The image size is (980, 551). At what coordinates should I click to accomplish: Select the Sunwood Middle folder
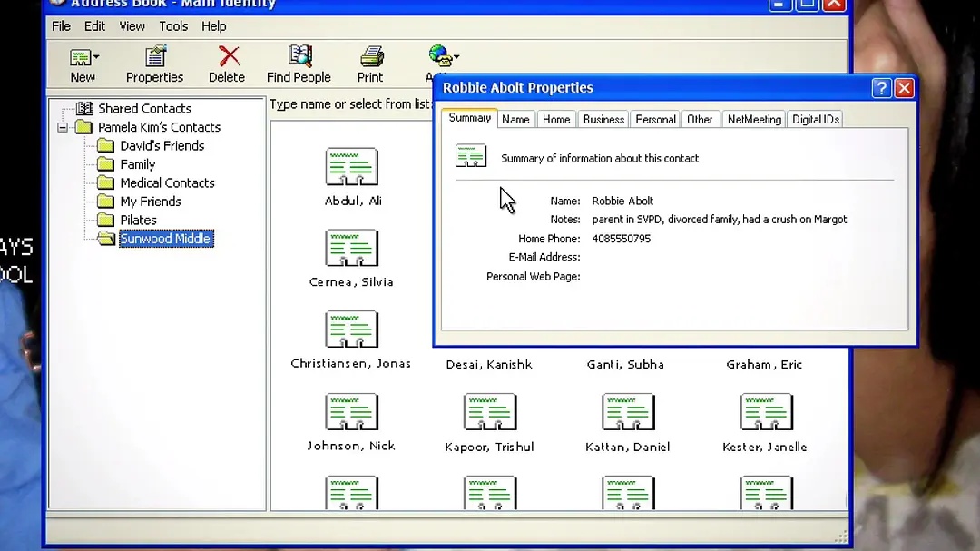[x=165, y=238]
